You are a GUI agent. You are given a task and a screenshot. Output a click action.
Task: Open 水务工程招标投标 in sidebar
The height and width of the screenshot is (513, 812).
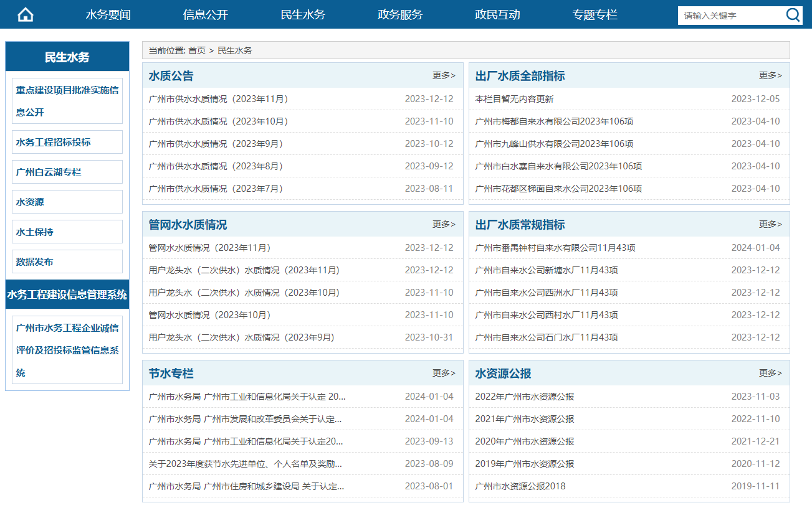point(54,143)
